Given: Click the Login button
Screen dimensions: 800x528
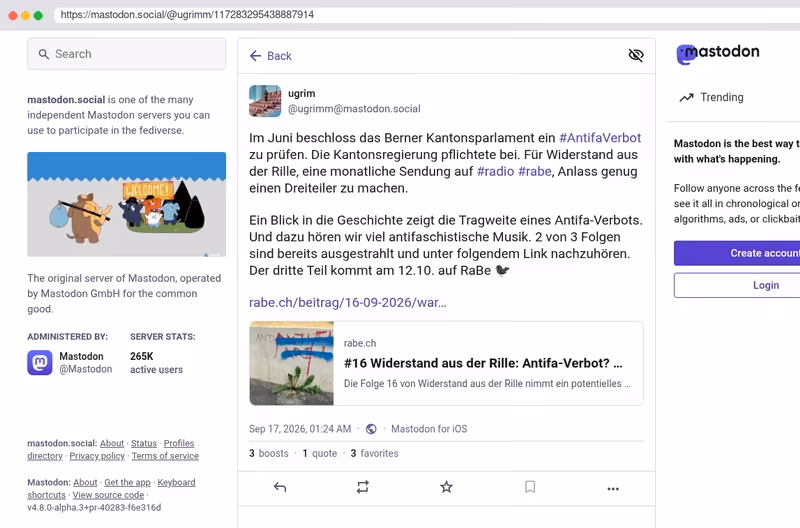Looking at the screenshot, I should 737,285.
